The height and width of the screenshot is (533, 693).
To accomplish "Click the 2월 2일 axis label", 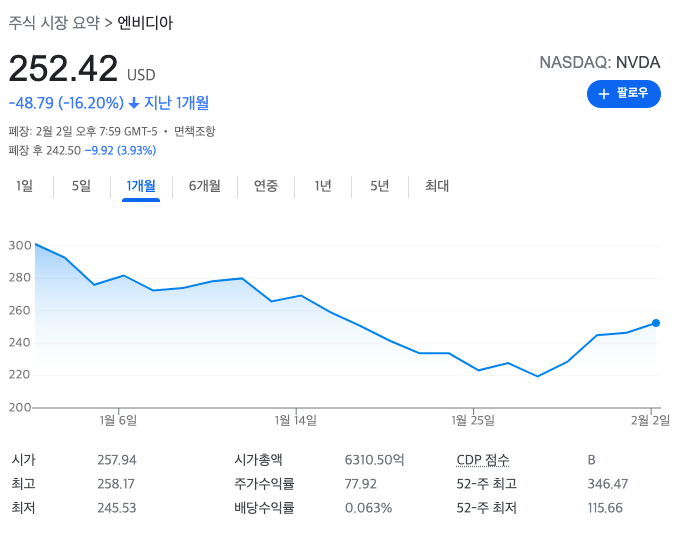I will 651,420.
